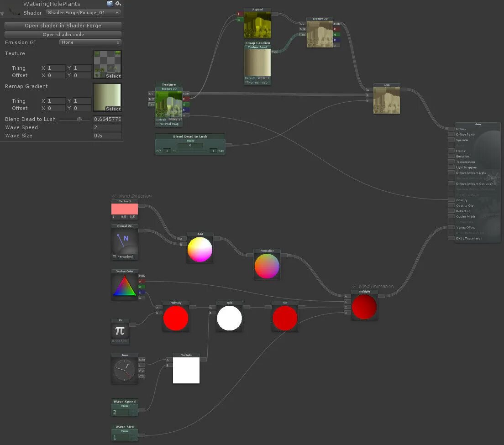Select the top-right Texture 2D node preview
Image resolution: width=504 pixels, height=445 pixels.
(320, 34)
